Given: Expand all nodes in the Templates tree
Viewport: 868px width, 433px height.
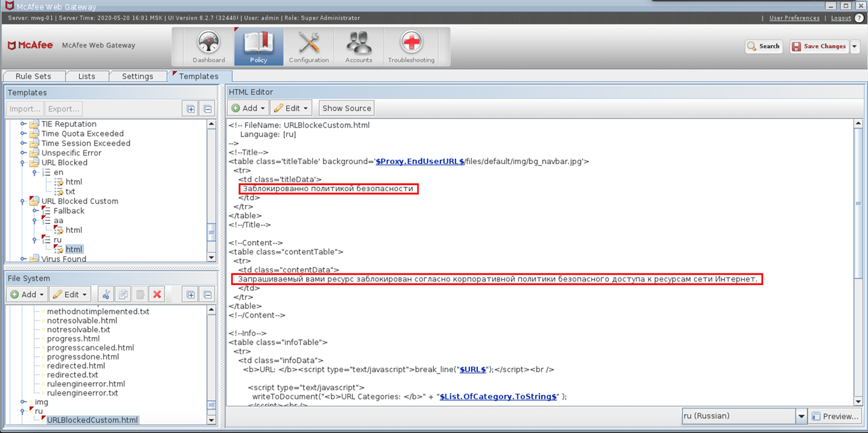Looking at the screenshot, I should point(190,108).
